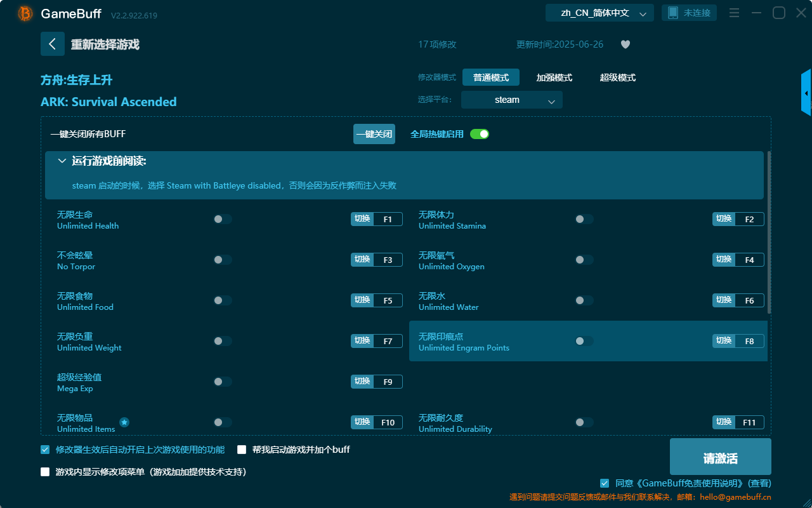Switch on Unlimited Weight toggle
This screenshot has width=812, height=508.
click(223, 341)
